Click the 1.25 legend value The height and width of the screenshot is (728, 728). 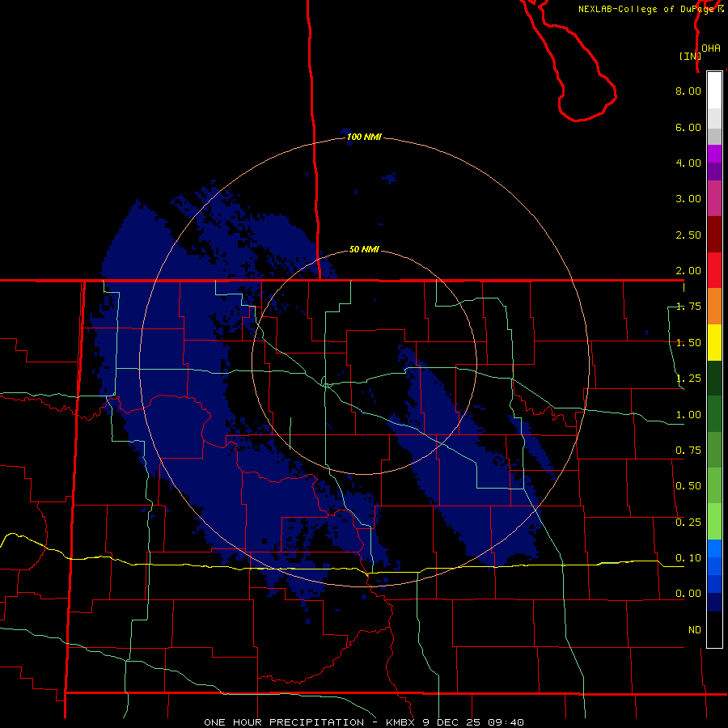click(688, 379)
